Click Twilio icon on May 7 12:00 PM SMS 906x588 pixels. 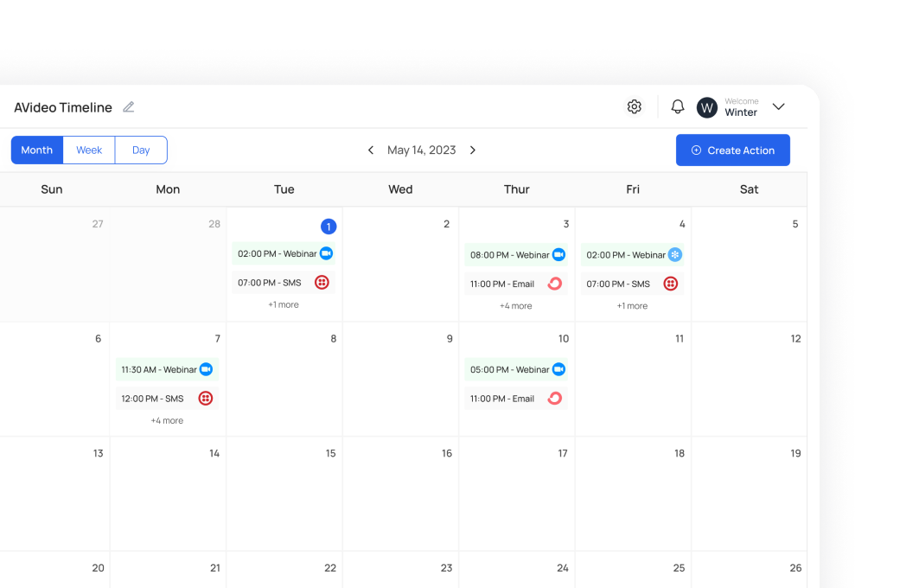pyautogui.click(x=205, y=399)
